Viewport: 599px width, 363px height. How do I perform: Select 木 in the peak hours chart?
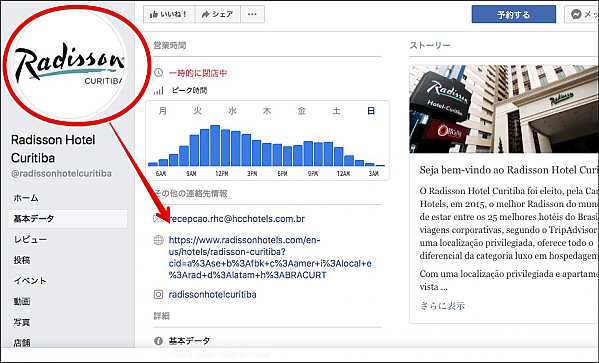(x=267, y=111)
